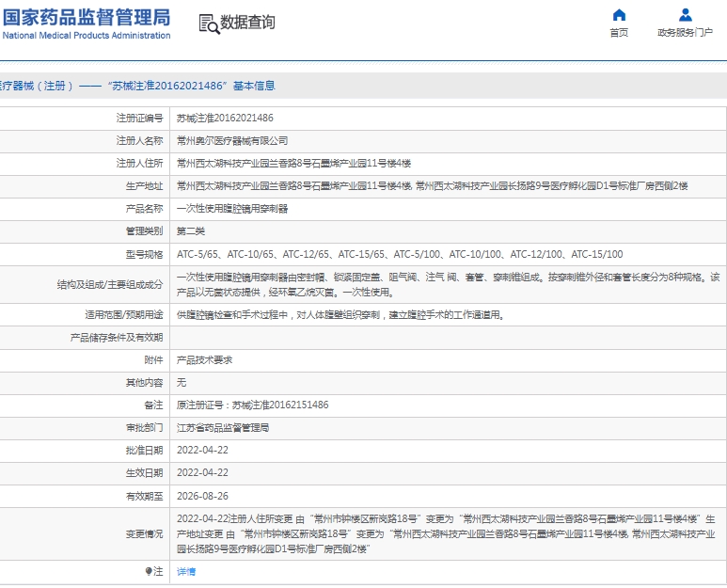Click the approving department 江苏省药品监督管理局
The image size is (727, 588).
coord(223,427)
